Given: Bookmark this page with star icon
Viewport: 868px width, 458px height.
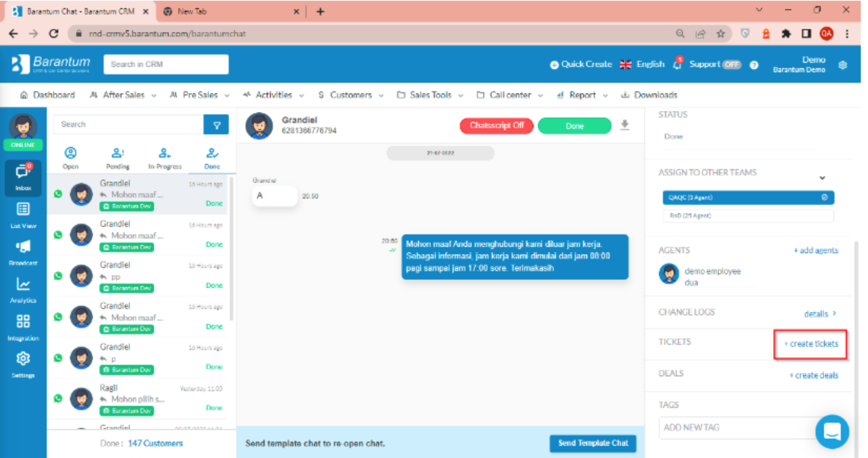Looking at the screenshot, I should (721, 34).
